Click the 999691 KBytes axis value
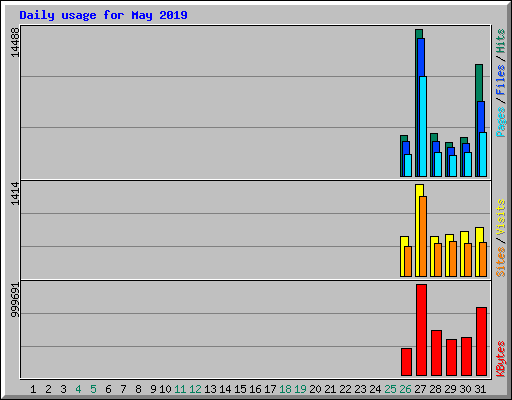512x400 pixels. [15, 300]
